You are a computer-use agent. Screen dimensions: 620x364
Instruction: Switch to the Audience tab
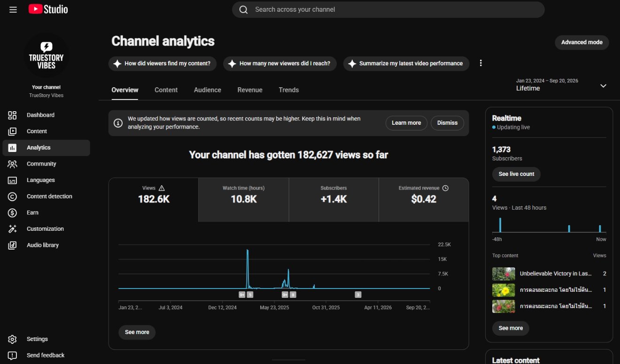point(208,90)
